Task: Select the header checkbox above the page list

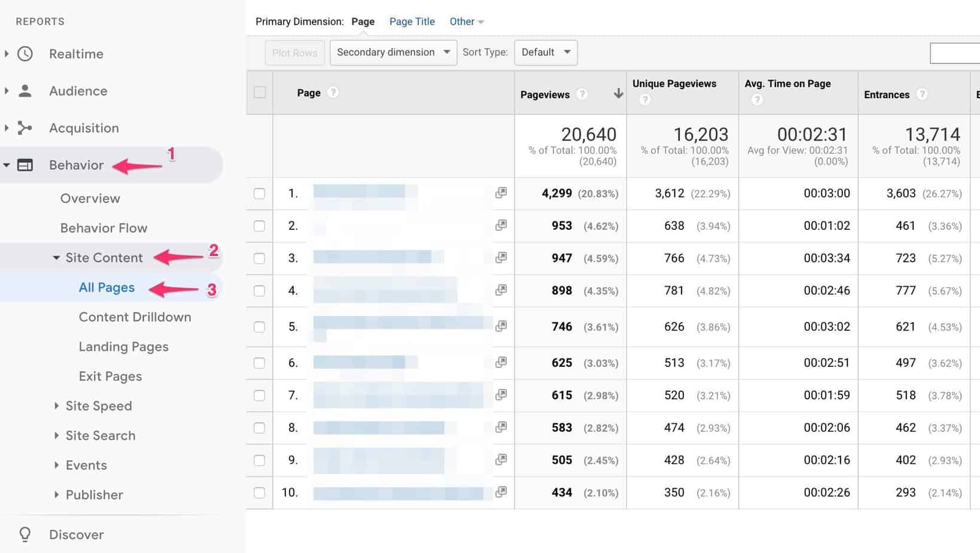Action: (x=259, y=92)
